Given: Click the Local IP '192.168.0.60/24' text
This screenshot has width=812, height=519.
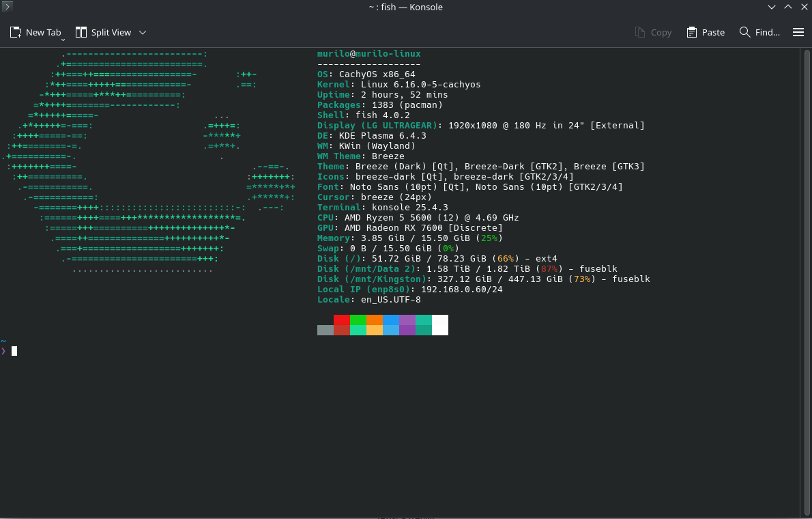Looking at the screenshot, I should [462, 290].
